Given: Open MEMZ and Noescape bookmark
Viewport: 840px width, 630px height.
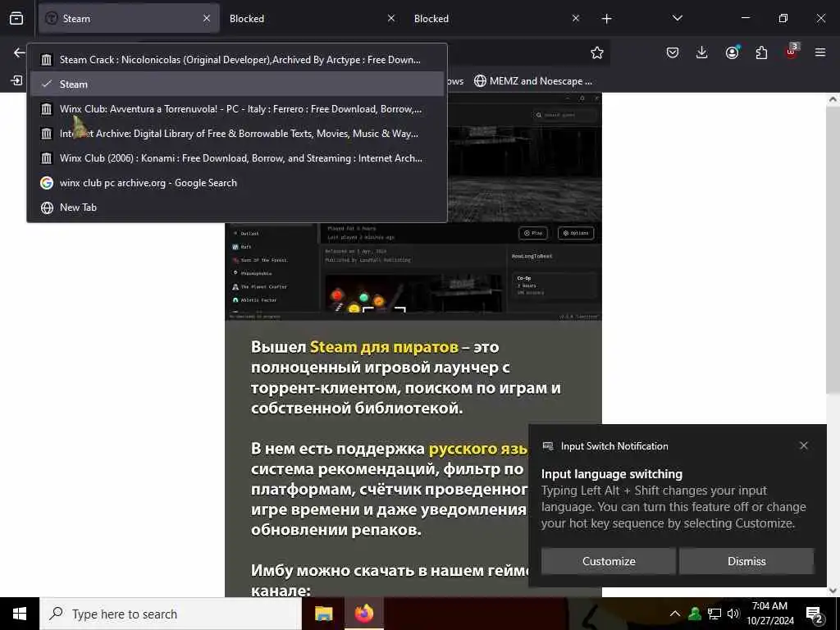Looking at the screenshot, I should (533, 81).
